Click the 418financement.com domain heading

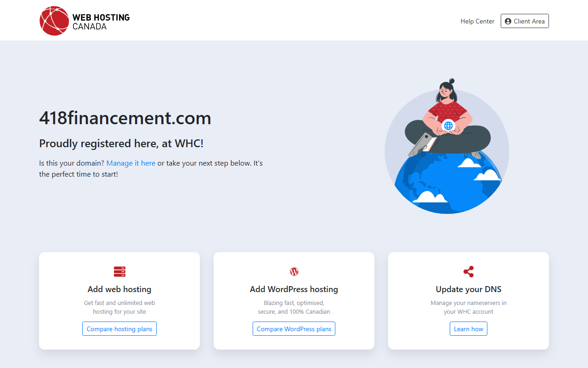point(125,118)
